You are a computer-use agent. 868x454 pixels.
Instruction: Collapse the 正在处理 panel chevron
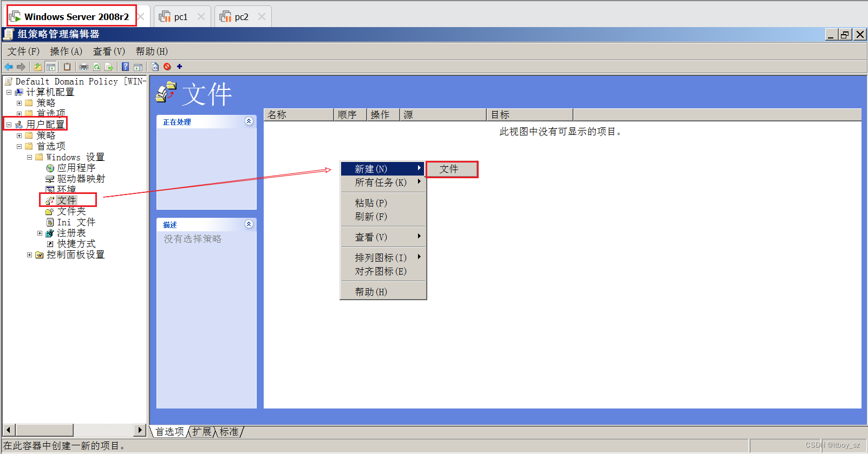pyautogui.click(x=249, y=121)
